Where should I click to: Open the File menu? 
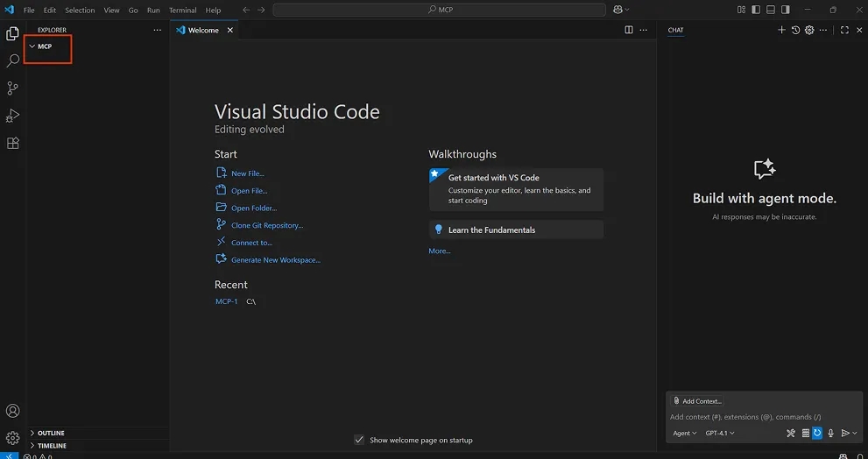(29, 10)
